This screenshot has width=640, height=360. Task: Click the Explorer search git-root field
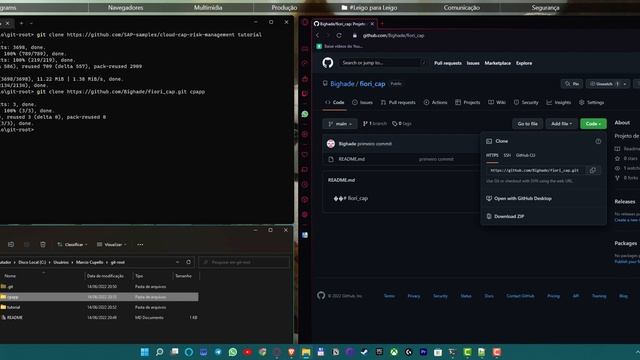tap(244, 262)
